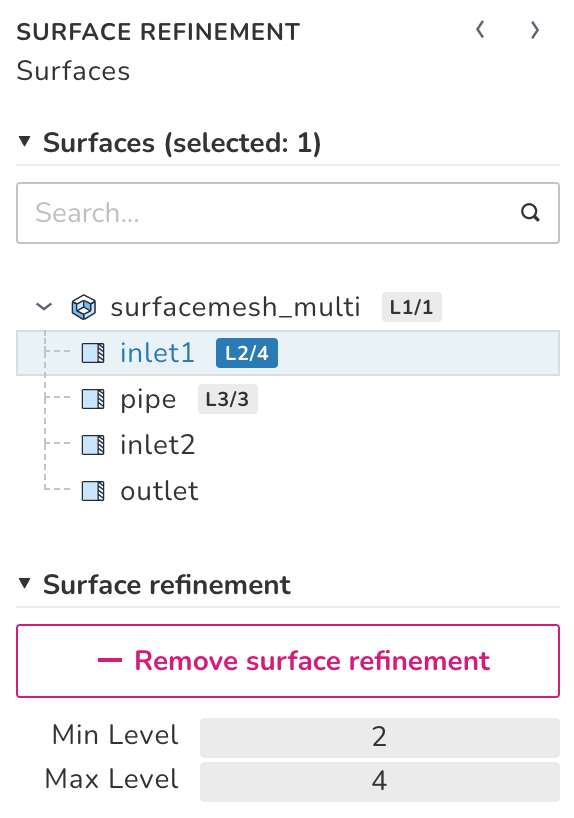Click the Max Level value field

click(380, 781)
